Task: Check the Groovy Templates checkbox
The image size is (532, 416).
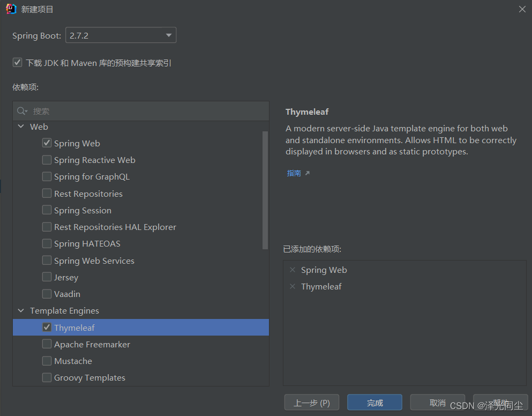Action: tap(47, 377)
